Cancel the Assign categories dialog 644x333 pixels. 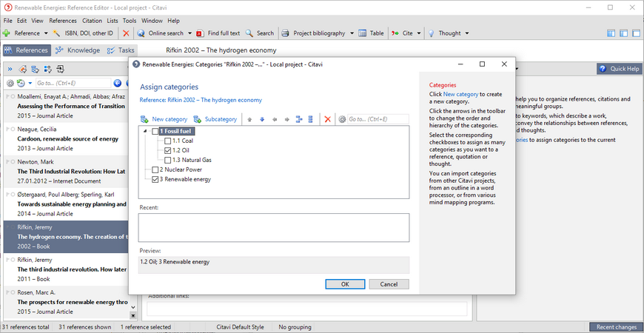(389, 284)
